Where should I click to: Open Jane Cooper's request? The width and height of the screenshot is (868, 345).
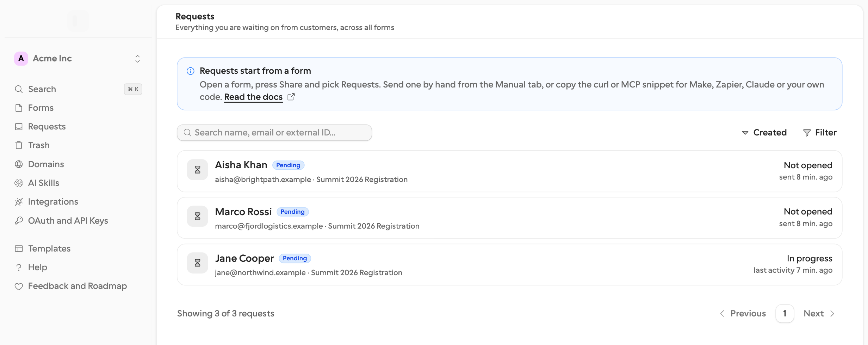point(509,265)
